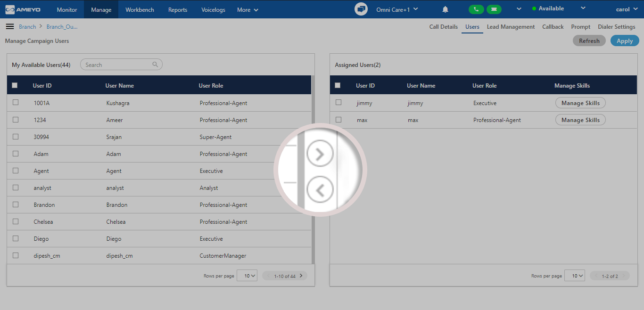Remove assigned users with left arrow
The height and width of the screenshot is (310, 644).
click(320, 190)
